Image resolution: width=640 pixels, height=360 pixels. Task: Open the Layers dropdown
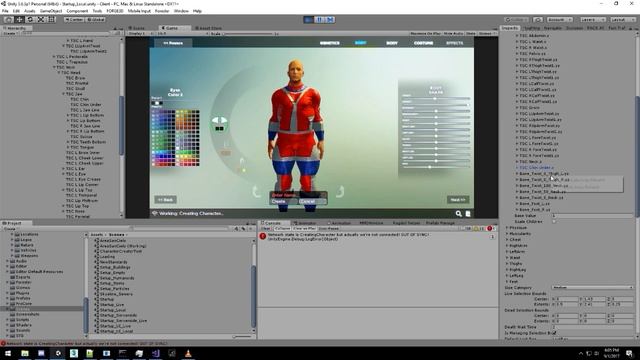pyautogui.click(x=592, y=20)
